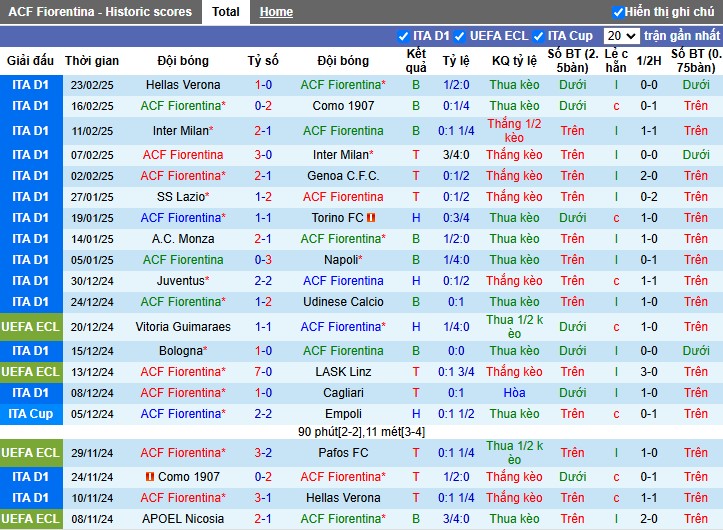The image size is (723, 530).
Task: Click ACF Fiorentina in the 07/02/25 row
Action: (x=183, y=155)
